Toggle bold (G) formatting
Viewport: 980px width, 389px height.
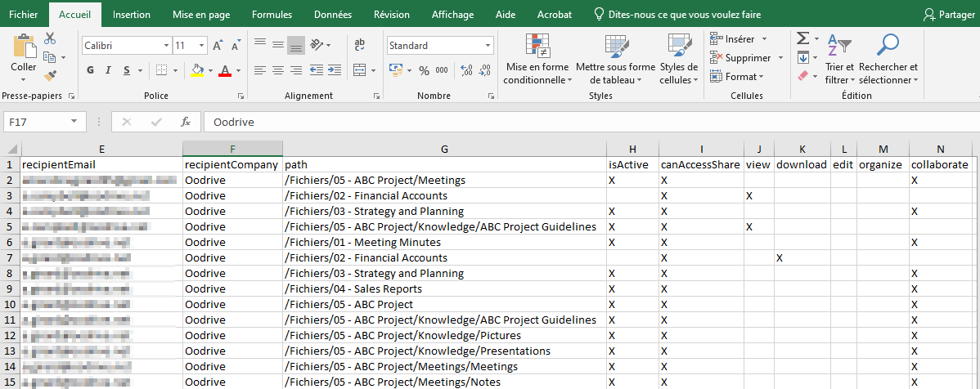click(x=90, y=70)
